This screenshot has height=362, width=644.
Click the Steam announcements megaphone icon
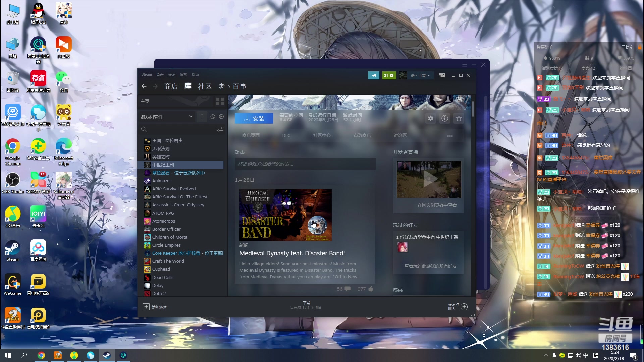coord(373,75)
